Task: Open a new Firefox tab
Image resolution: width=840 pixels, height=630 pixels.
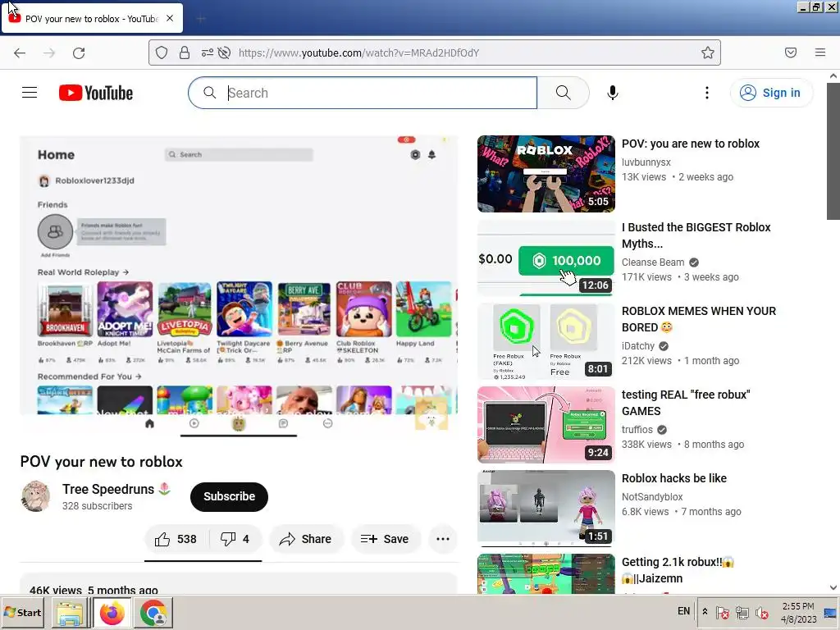Action: pyautogui.click(x=201, y=19)
